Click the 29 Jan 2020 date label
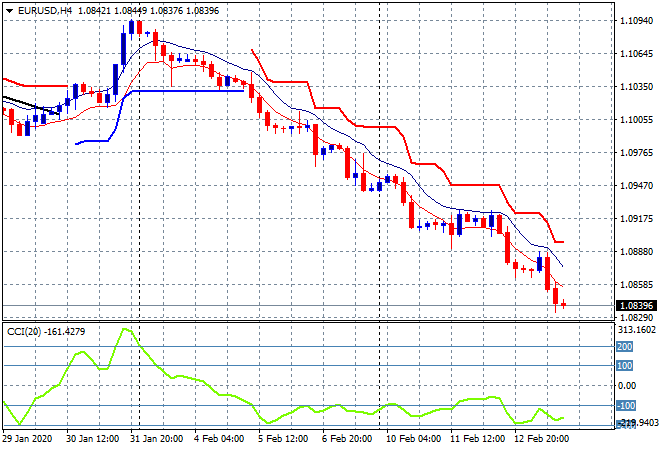The width and height of the screenshot is (660, 450). [31, 438]
